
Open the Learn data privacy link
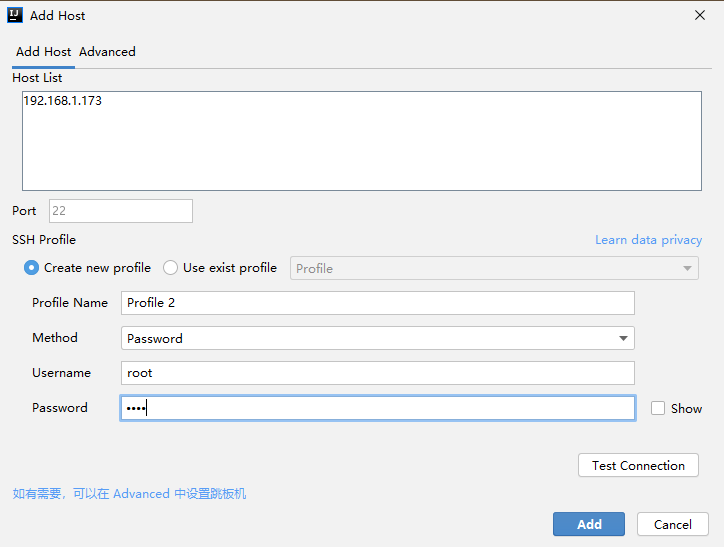click(x=648, y=240)
